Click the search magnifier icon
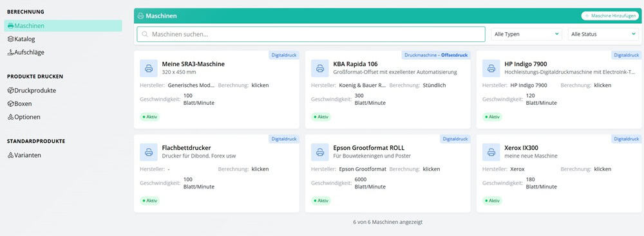Viewport: 644px width, 236px height. click(144, 35)
